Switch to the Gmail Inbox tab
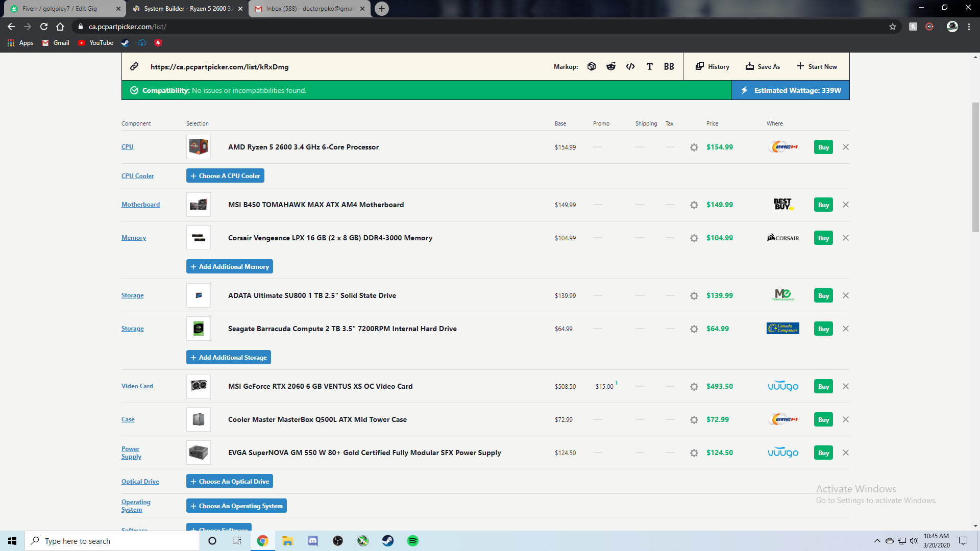The height and width of the screenshot is (551, 980). (x=310, y=9)
